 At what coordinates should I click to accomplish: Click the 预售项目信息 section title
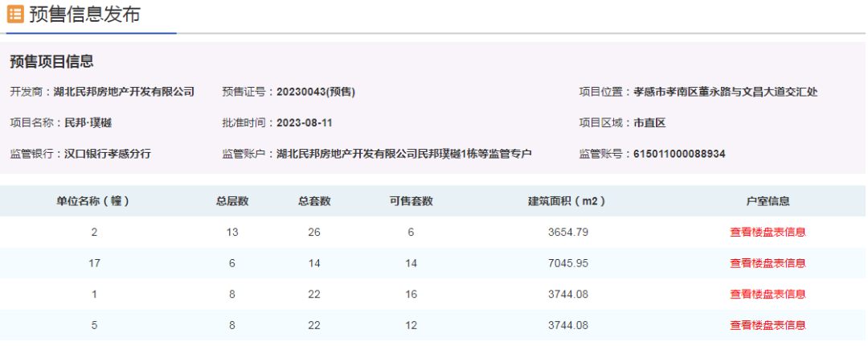click(x=51, y=62)
